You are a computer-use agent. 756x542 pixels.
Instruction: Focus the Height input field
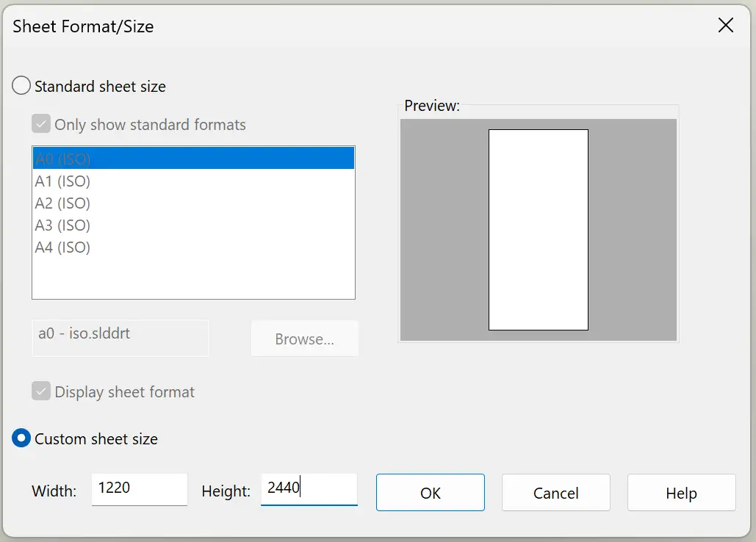[309, 489]
